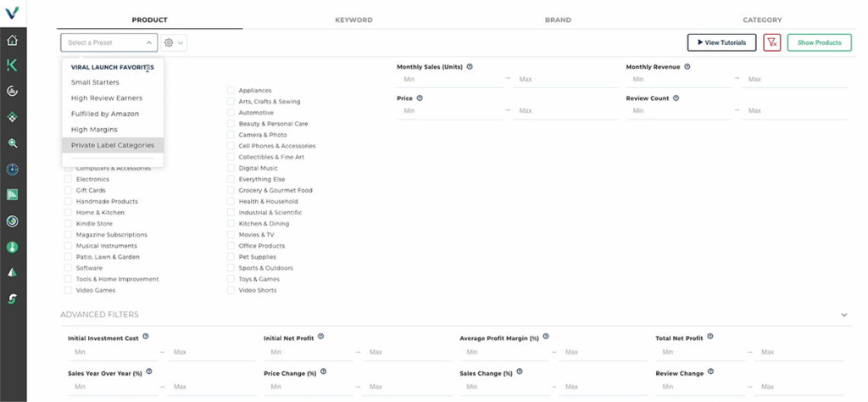This screenshot has height=402, width=868.
Task: Collapse the Advanced Filters section chevron
Action: click(x=844, y=315)
